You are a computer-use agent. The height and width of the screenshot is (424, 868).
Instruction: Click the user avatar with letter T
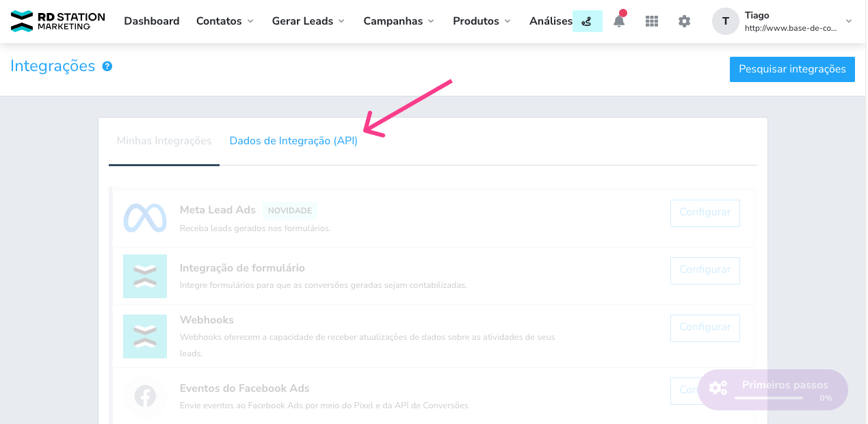pyautogui.click(x=725, y=21)
